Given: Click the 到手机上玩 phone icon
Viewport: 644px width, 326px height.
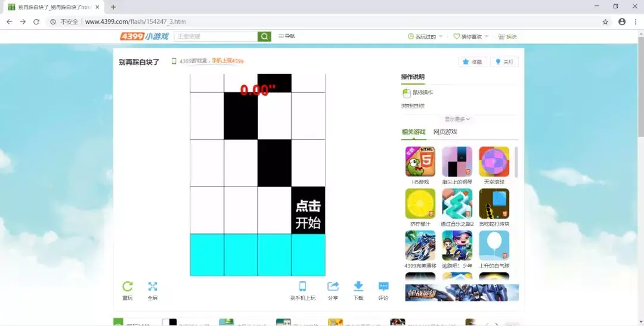Looking at the screenshot, I should pyautogui.click(x=303, y=286).
